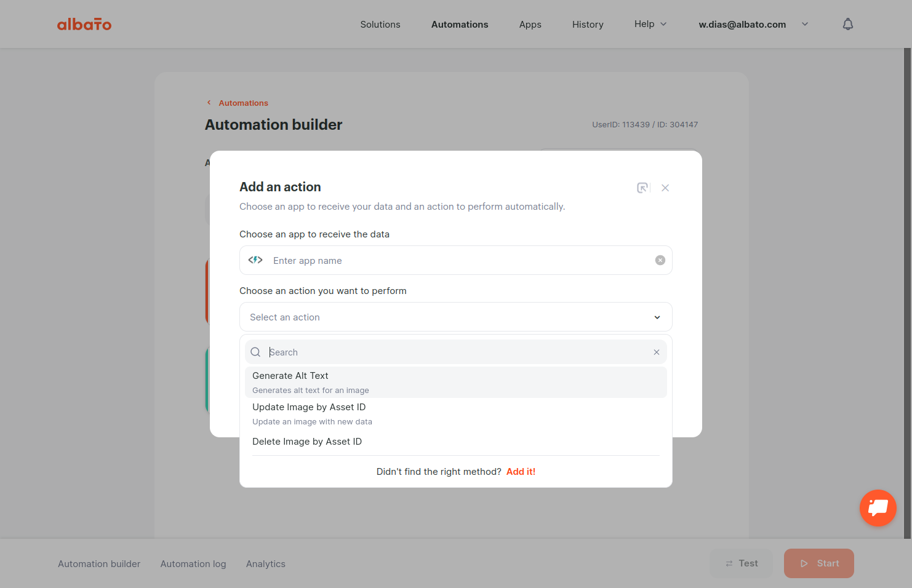The width and height of the screenshot is (912, 588).
Task: Close the Add an action dialog
Action: 665,188
